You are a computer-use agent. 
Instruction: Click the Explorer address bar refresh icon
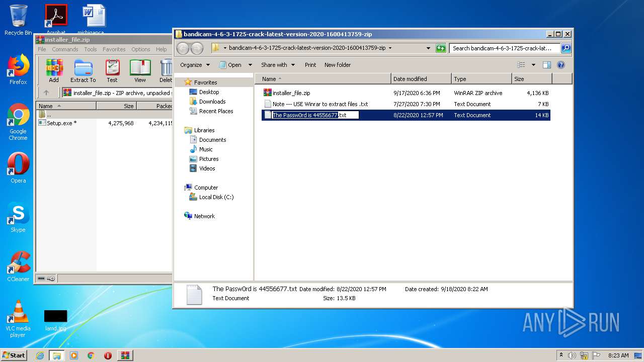point(441,48)
